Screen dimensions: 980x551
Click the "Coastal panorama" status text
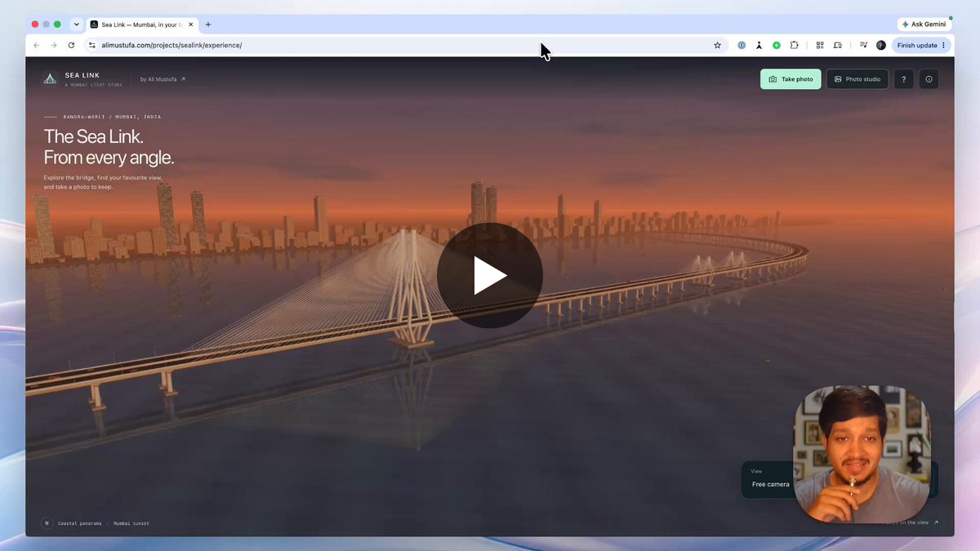[x=80, y=523]
